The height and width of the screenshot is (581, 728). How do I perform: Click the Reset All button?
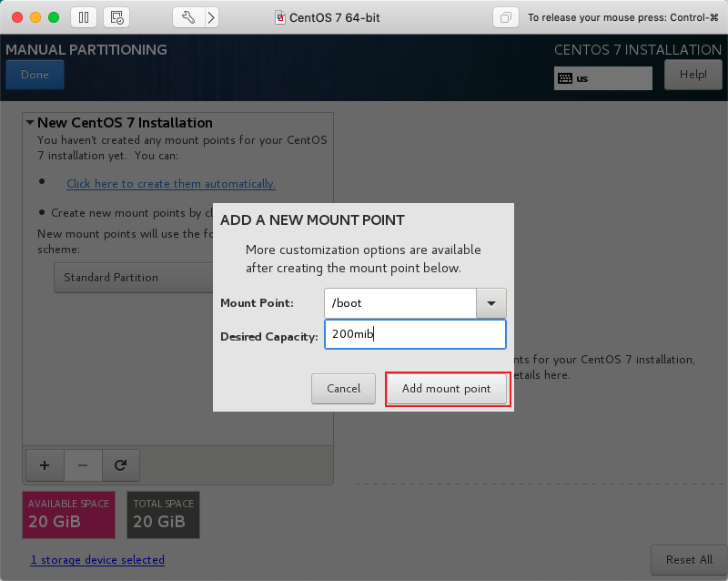point(689,560)
